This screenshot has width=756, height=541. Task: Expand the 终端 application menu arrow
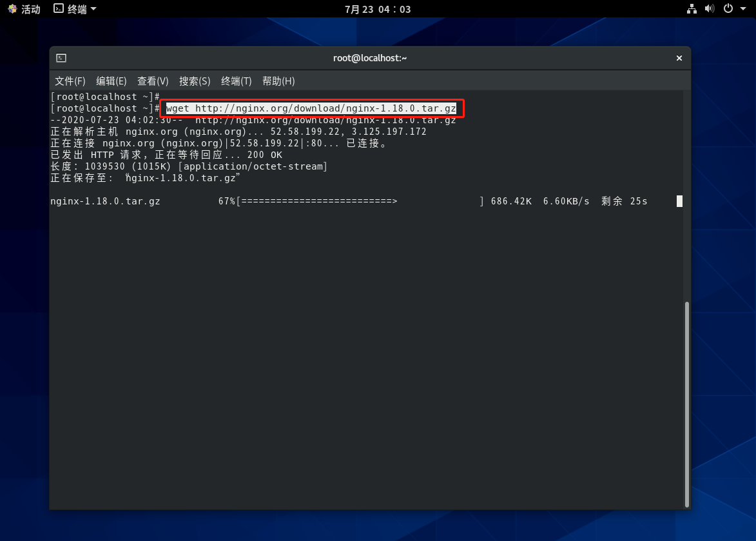[93, 9]
